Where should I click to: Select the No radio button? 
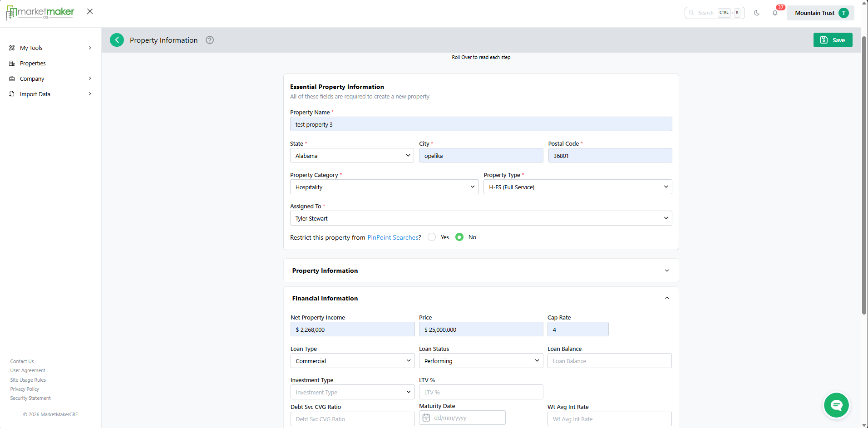[x=459, y=237]
